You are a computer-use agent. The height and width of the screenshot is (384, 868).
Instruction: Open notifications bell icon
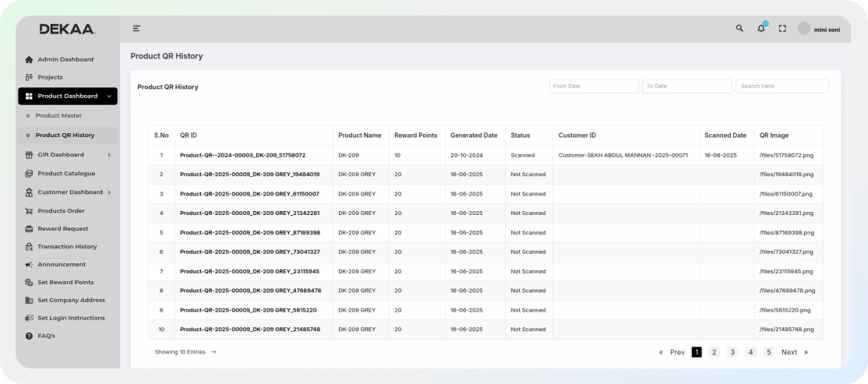coord(761,29)
